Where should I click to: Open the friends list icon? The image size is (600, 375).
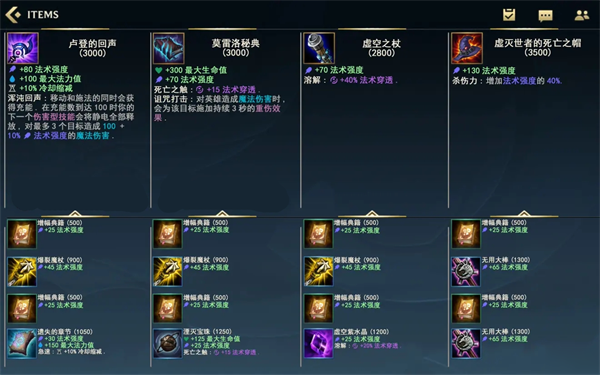click(582, 15)
